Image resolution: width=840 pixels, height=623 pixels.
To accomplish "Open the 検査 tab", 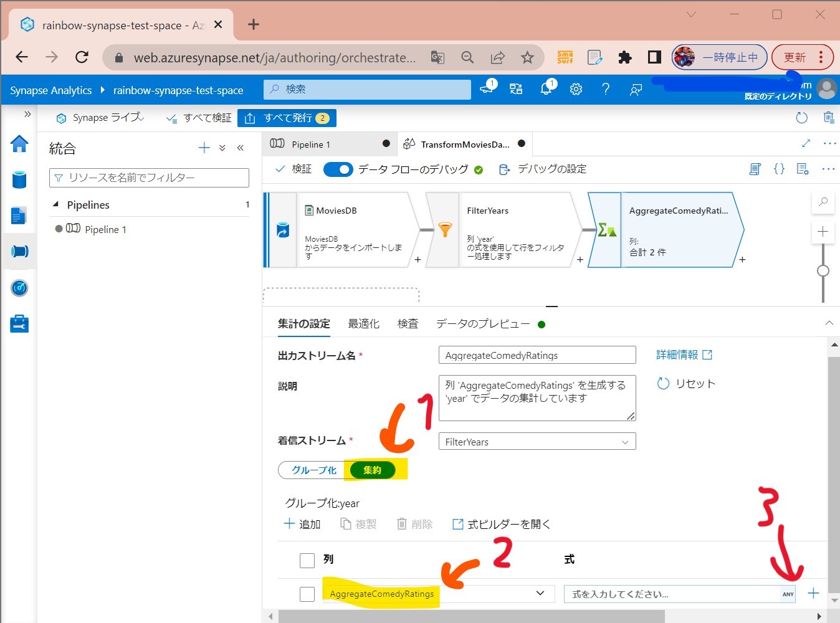I will coord(408,324).
